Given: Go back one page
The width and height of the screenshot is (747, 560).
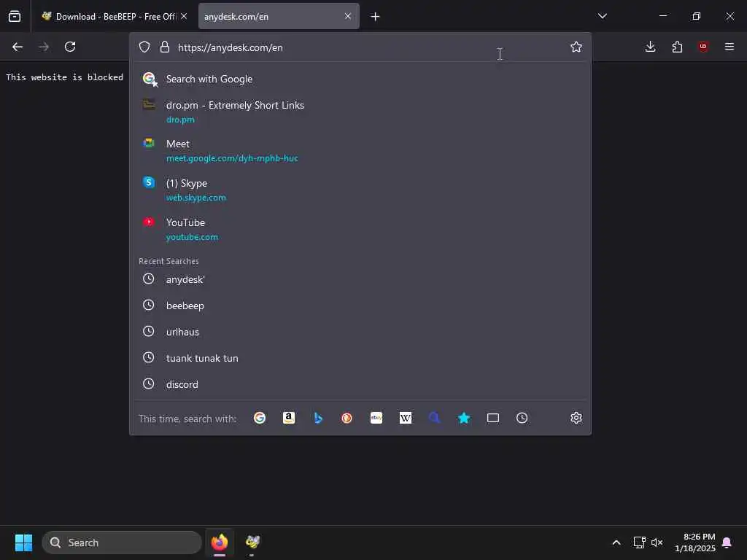Looking at the screenshot, I should [18, 47].
